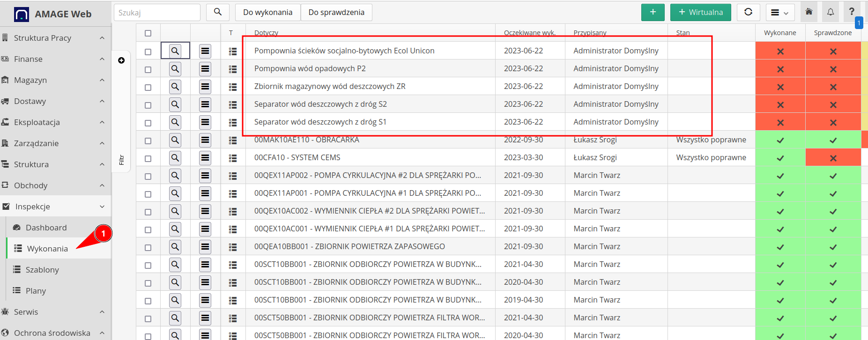Image resolution: width=868 pixels, height=340 pixels.
Task: Click the question mark help icon
Action: pos(852,12)
